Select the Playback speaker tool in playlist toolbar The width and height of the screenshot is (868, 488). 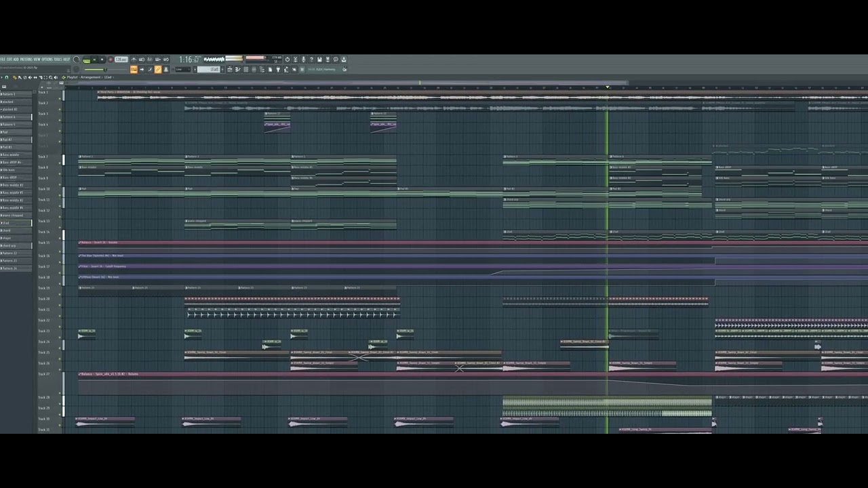[56, 77]
